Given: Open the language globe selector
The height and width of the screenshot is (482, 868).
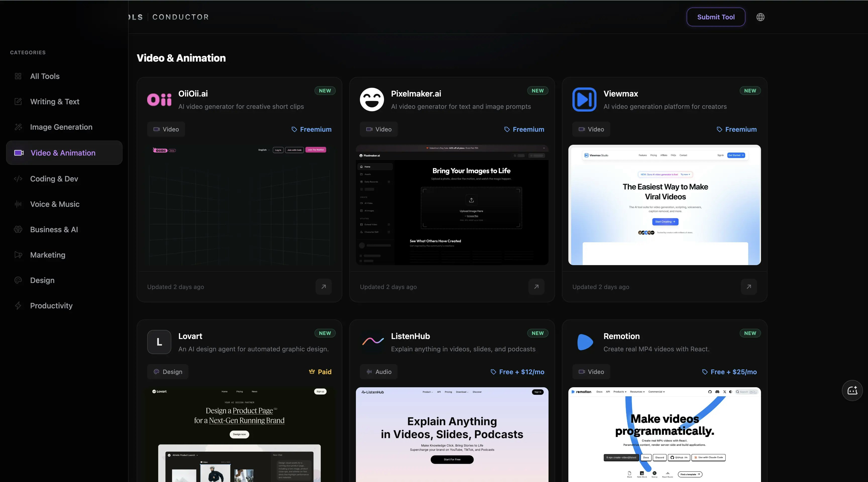Looking at the screenshot, I should (x=761, y=17).
